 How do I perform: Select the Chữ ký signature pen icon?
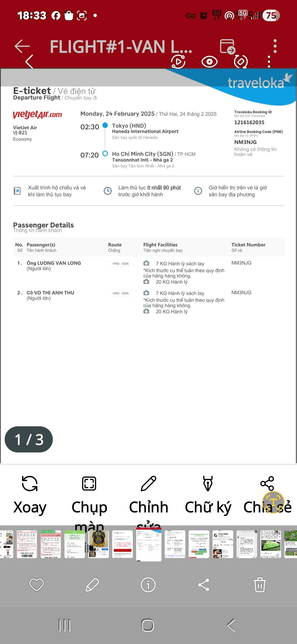coord(208,484)
